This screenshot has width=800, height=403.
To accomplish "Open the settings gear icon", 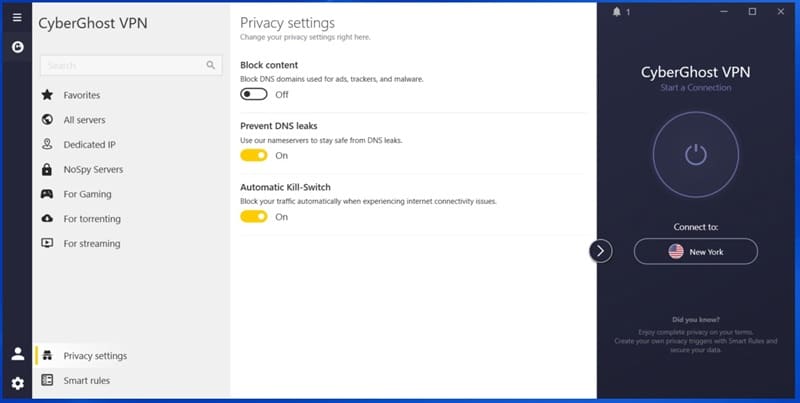I will point(17,383).
